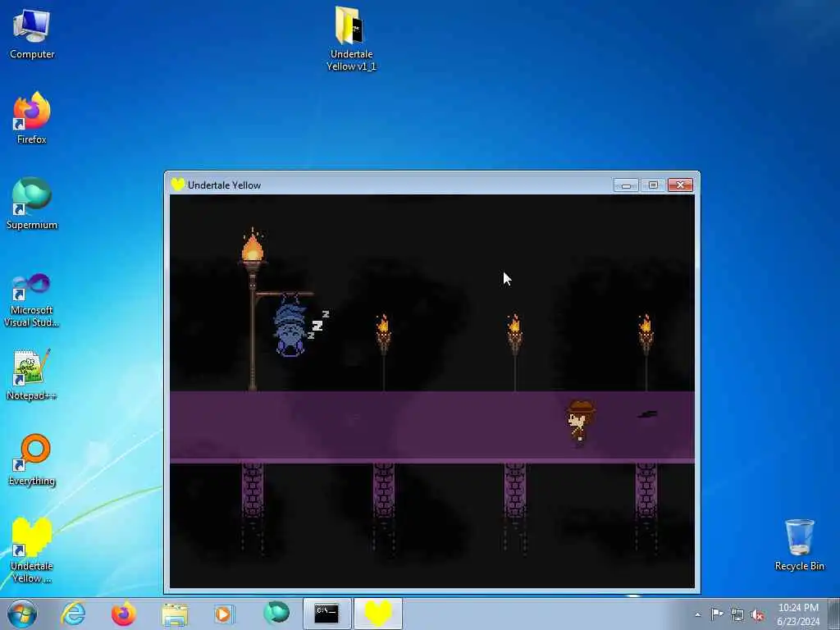Open the Computer desktop icon
The height and width of the screenshot is (630, 840).
point(32,33)
